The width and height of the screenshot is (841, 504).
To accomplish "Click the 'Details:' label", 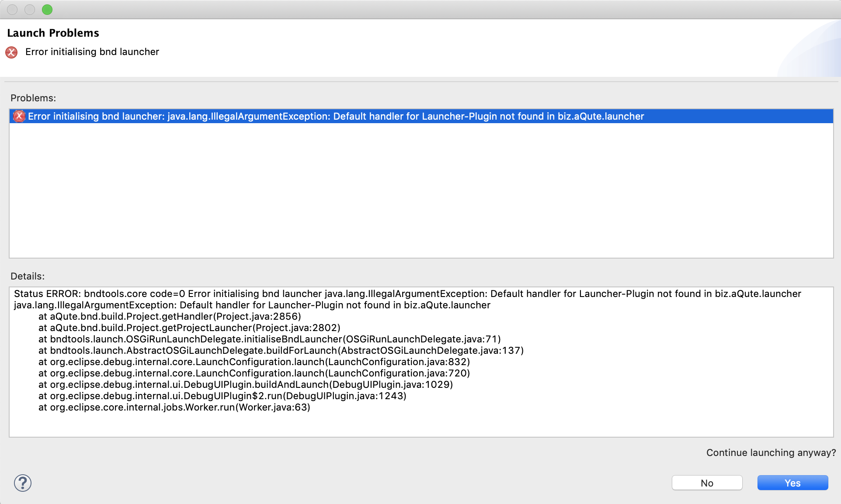I will click(28, 276).
